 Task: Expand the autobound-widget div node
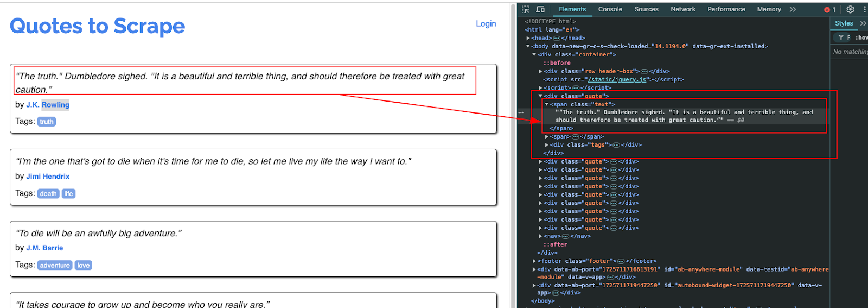click(x=534, y=286)
